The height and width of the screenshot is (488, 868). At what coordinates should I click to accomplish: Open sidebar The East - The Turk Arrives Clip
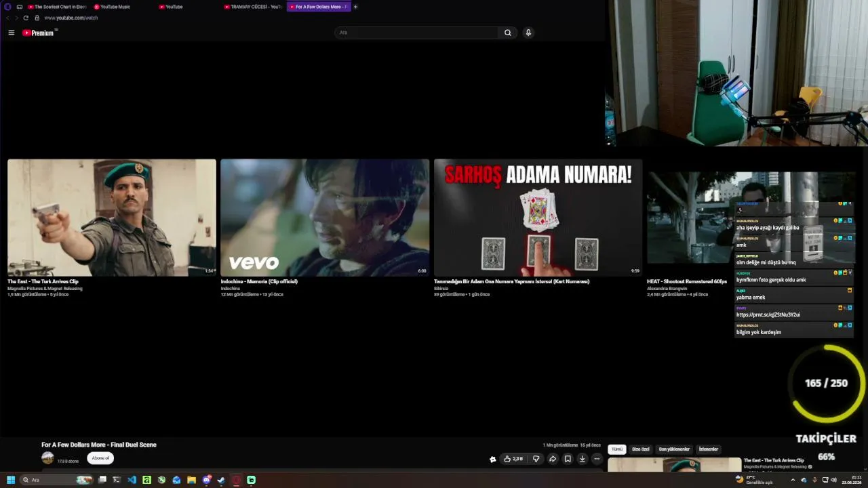click(x=774, y=460)
